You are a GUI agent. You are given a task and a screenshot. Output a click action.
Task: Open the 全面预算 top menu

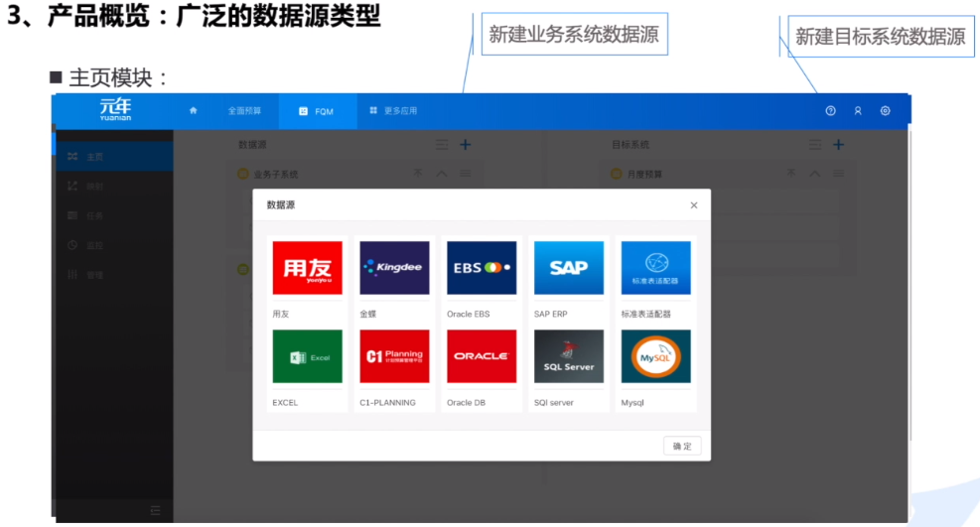(x=244, y=111)
